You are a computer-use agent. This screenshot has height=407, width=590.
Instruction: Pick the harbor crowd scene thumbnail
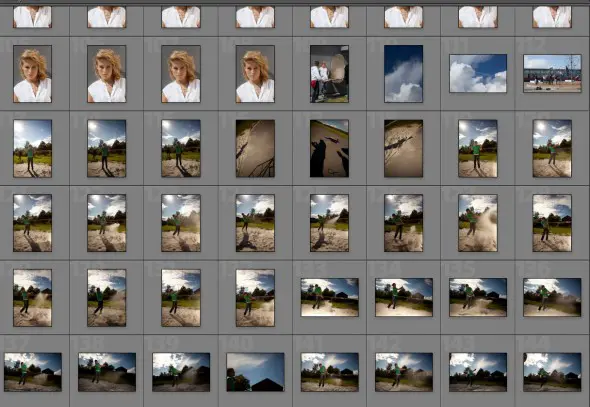pyautogui.click(x=552, y=73)
